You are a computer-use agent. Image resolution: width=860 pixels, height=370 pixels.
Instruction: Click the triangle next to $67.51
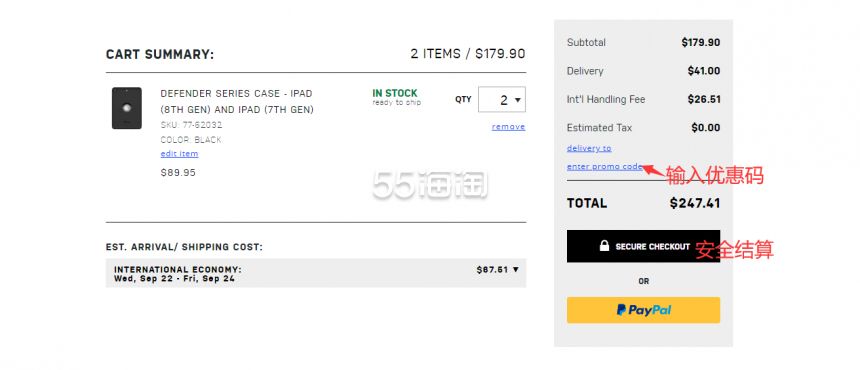(x=516, y=269)
